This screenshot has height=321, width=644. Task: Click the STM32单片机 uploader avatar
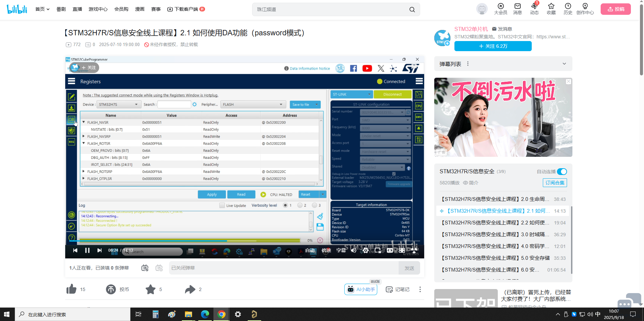point(442,38)
